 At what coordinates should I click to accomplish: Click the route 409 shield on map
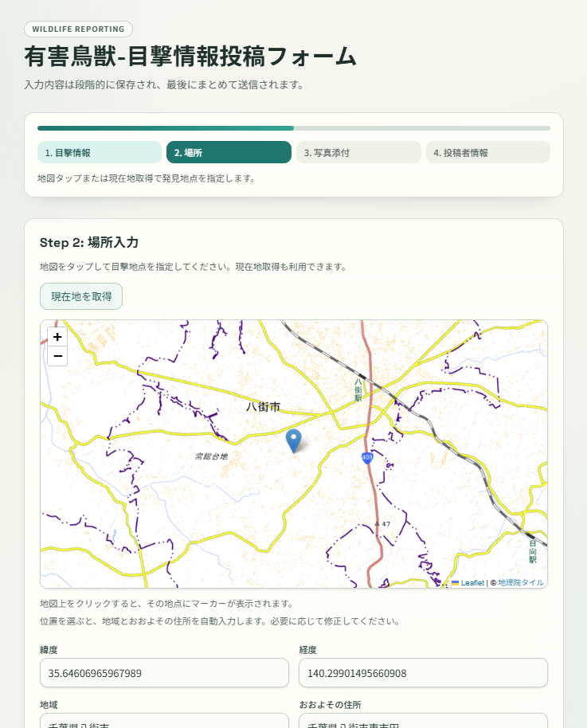tap(366, 457)
